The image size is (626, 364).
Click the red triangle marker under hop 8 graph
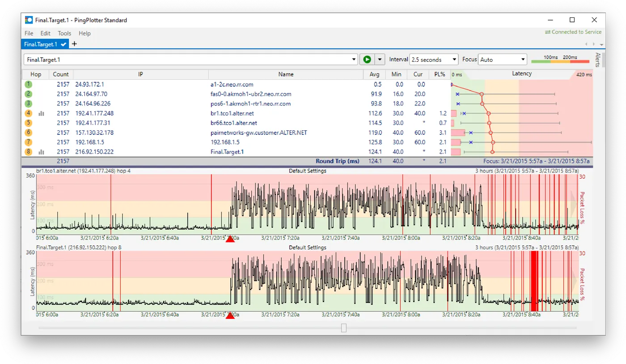[230, 316]
